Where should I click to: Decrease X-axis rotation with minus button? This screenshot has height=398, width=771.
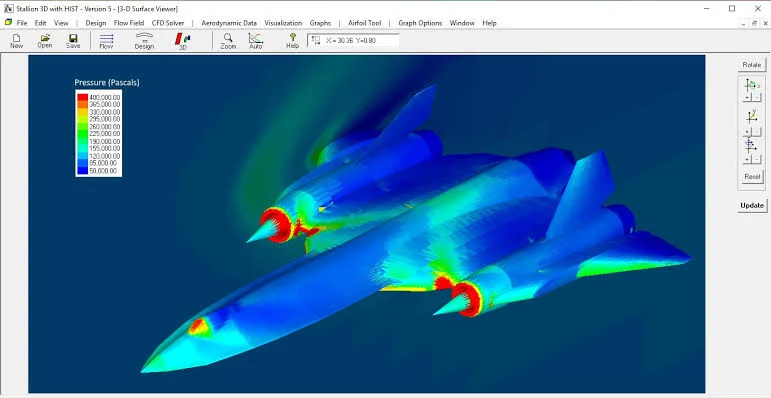757,98
